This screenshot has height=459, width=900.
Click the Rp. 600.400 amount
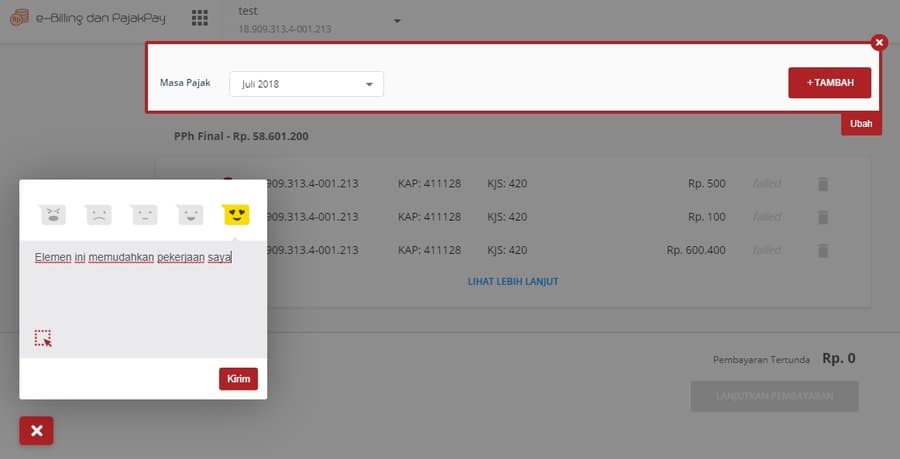click(696, 250)
